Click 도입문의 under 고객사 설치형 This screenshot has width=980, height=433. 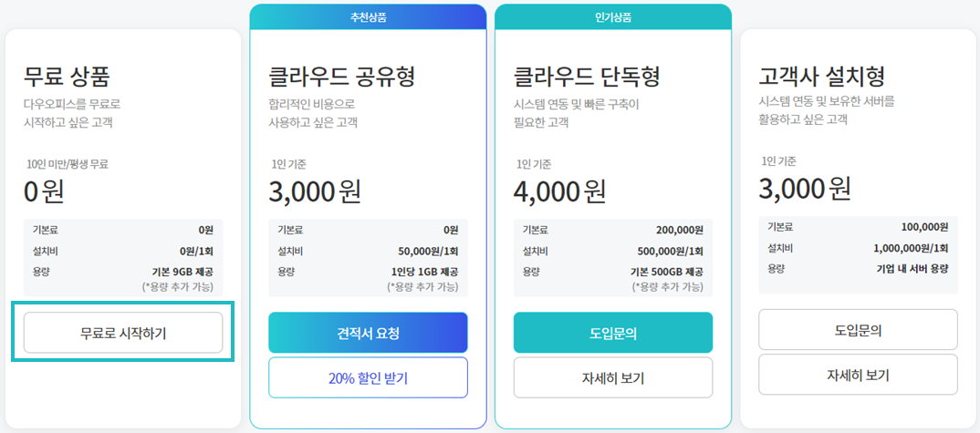pos(858,330)
